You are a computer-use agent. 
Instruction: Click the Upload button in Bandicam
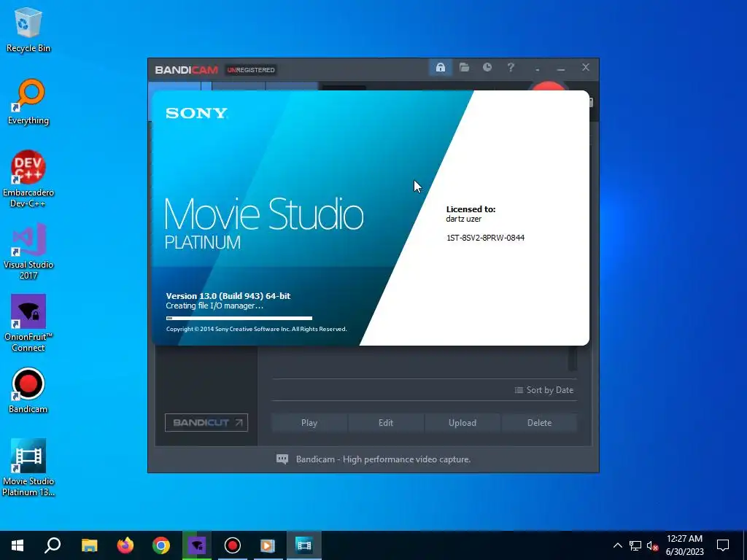462,423
